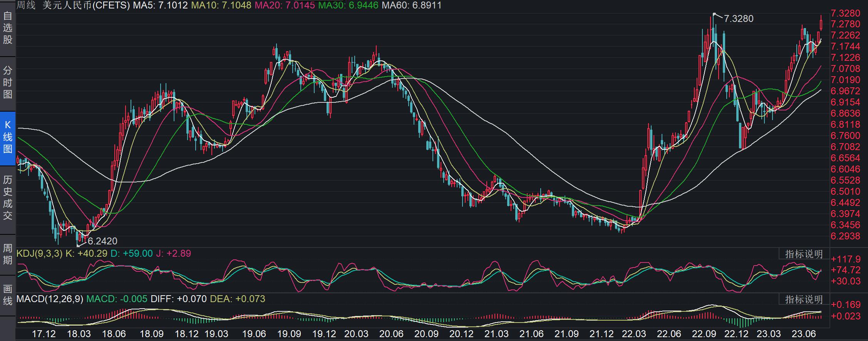Activate the 画线 drawing tool
The image size is (868, 341).
[x=8, y=295]
